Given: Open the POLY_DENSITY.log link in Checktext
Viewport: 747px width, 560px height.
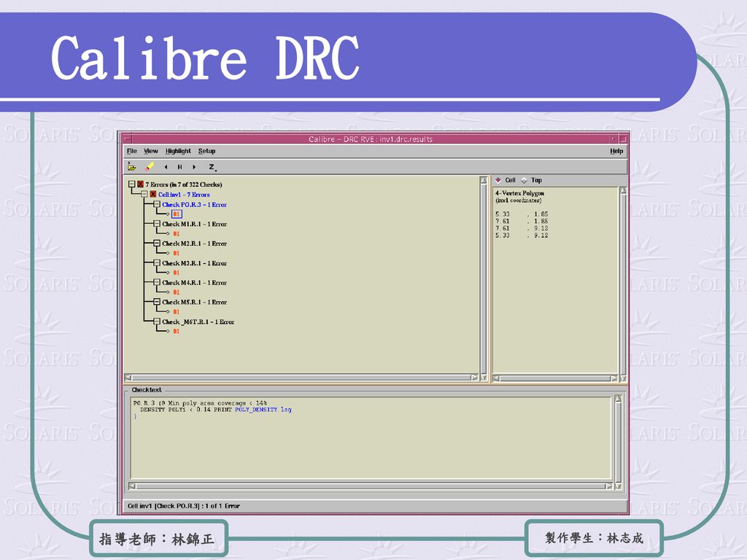Looking at the screenshot, I should coord(263,410).
